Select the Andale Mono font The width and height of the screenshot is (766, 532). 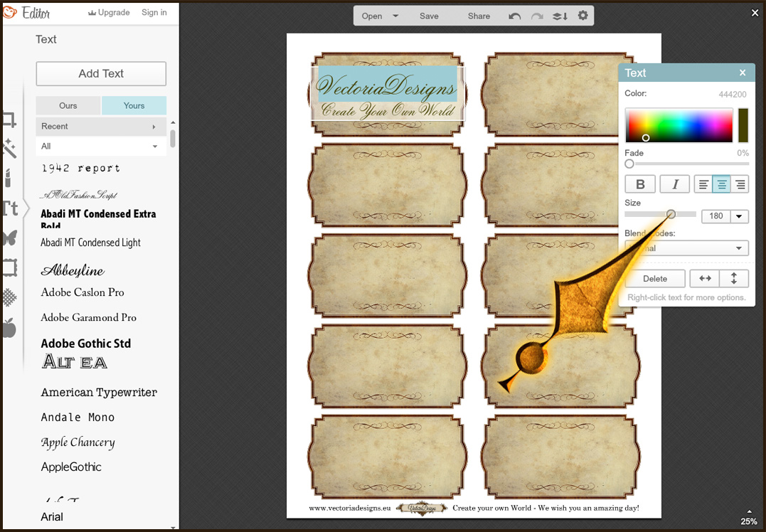tap(78, 417)
